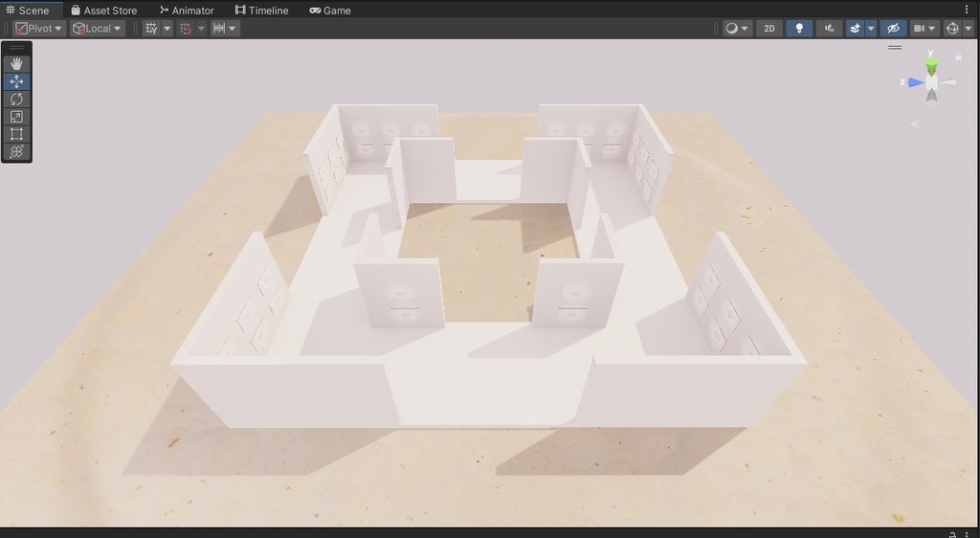Select the Scale tool
This screenshot has width=980, height=538.
16,116
